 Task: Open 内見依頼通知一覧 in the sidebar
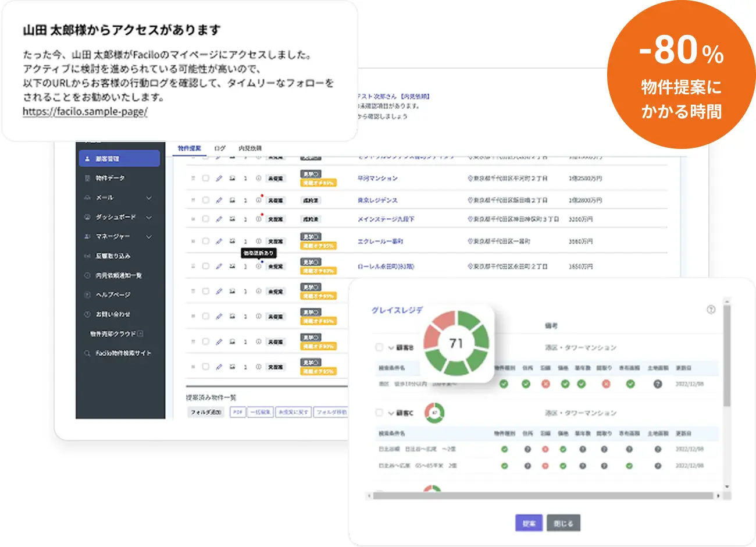(x=119, y=275)
